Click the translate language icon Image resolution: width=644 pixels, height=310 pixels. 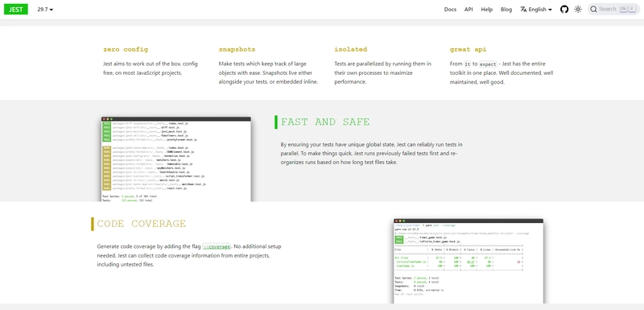coord(523,9)
